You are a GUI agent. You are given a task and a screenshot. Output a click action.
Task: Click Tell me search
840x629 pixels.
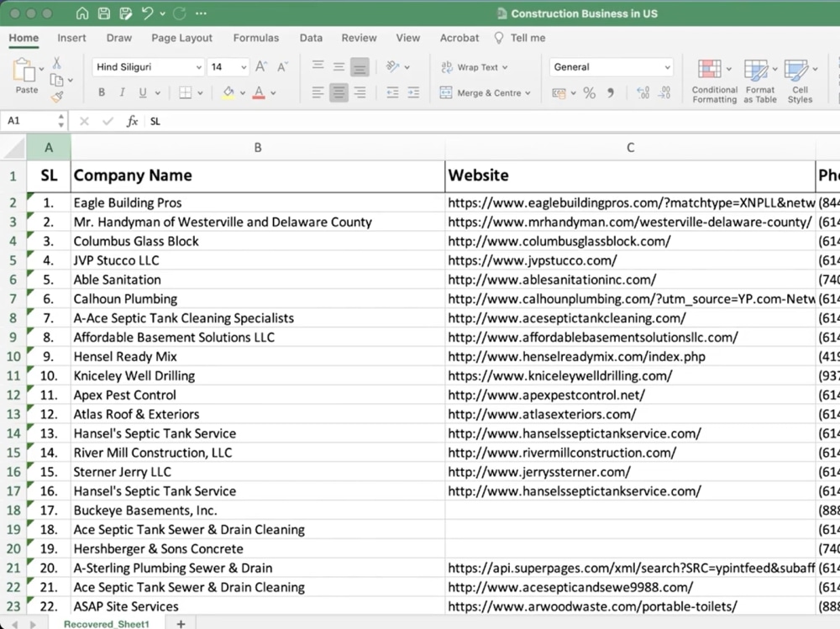coord(520,38)
